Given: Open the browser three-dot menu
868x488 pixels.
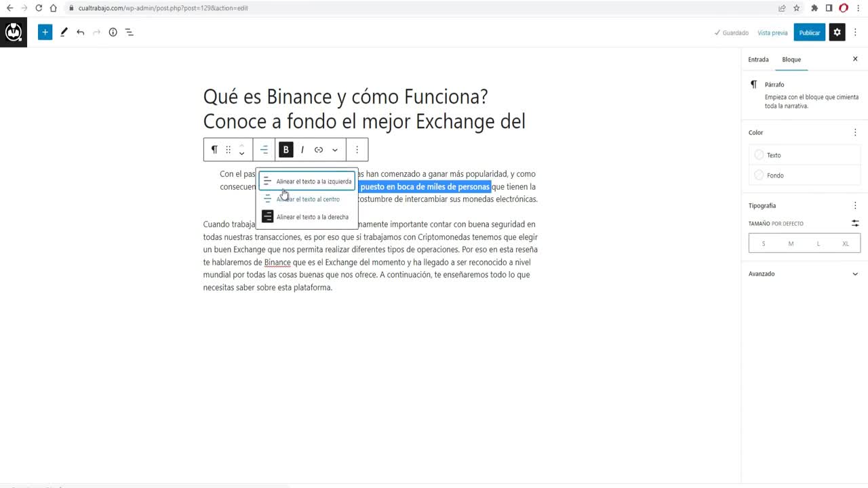Looking at the screenshot, I should click(x=858, y=8).
